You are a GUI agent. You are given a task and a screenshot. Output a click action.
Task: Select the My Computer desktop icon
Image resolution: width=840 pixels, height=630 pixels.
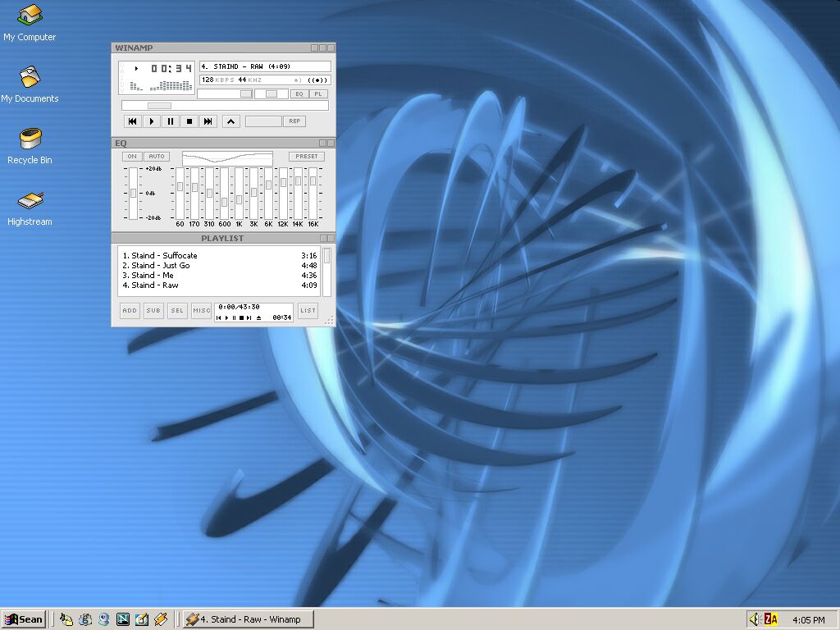coord(30,23)
